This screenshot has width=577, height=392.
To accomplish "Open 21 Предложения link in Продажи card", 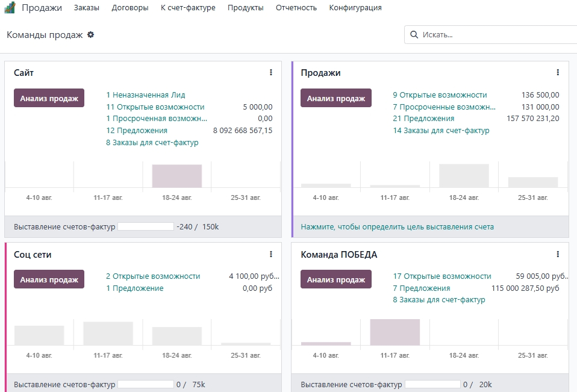I will 423,119.
